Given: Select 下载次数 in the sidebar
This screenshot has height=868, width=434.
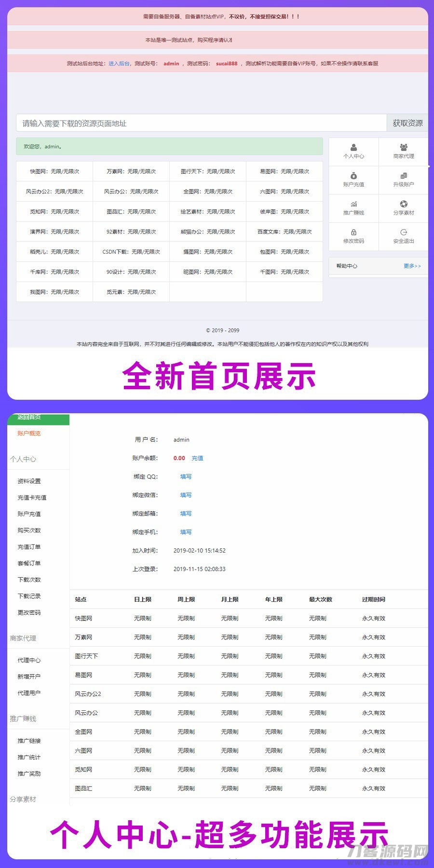Looking at the screenshot, I should (29, 580).
